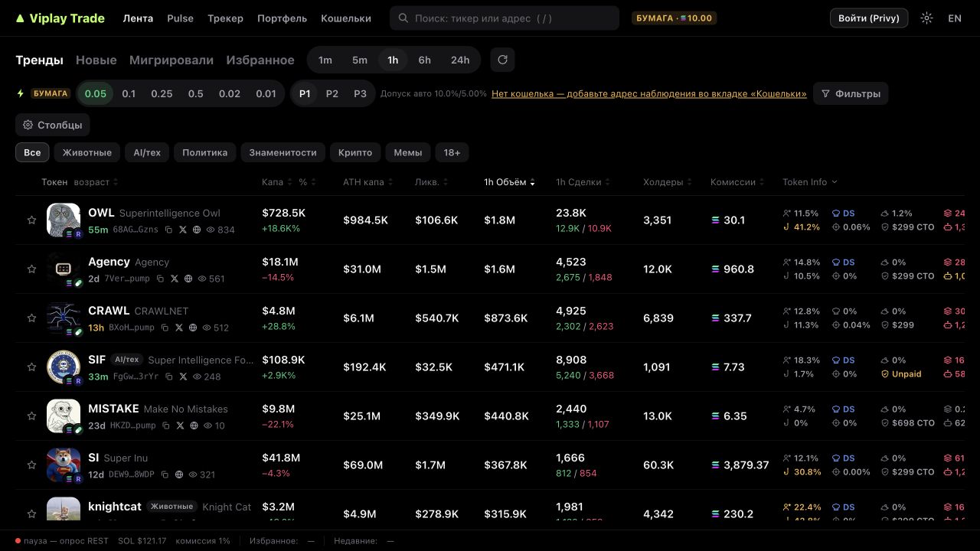
Task: Sort by Комиссии column
Action: pyautogui.click(x=737, y=182)
